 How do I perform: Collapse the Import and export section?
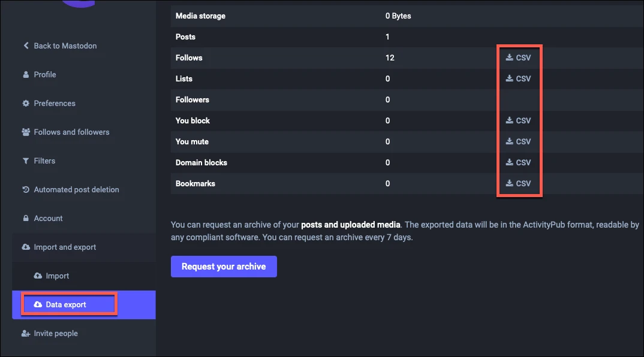point(65,247)
